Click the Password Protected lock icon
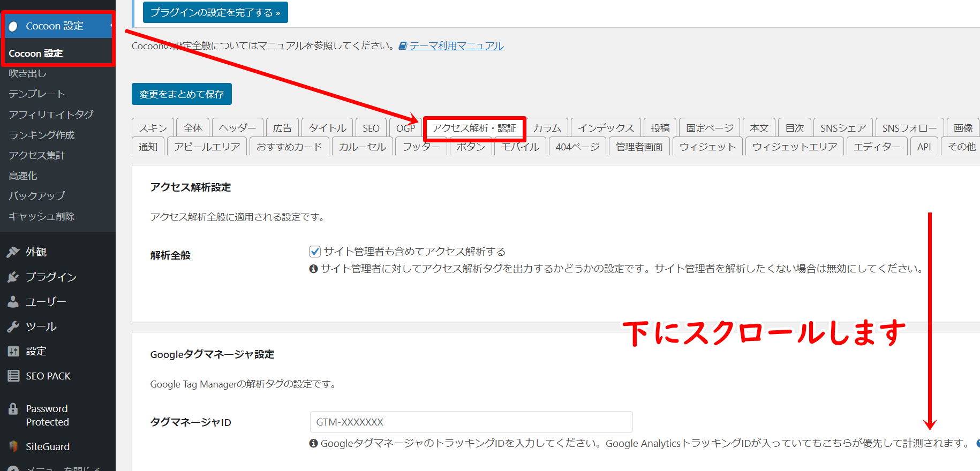The width and height of the screenshot is (980, 471). click(x=13, y=409)
